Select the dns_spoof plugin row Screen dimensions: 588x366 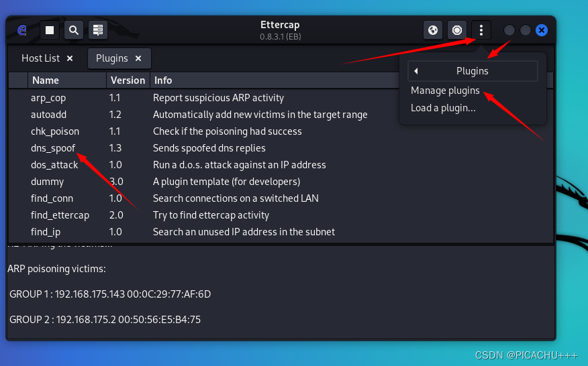click(53, 148)
